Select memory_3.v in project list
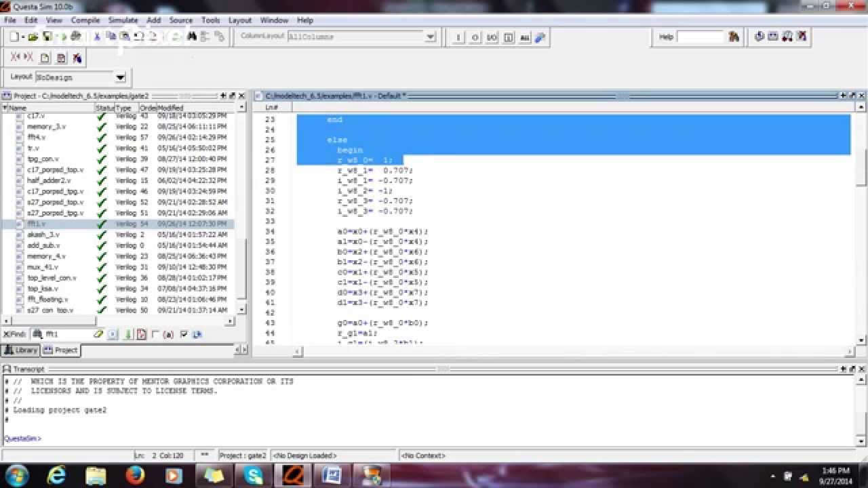The image size is (868, 488). tap(46, 126)
